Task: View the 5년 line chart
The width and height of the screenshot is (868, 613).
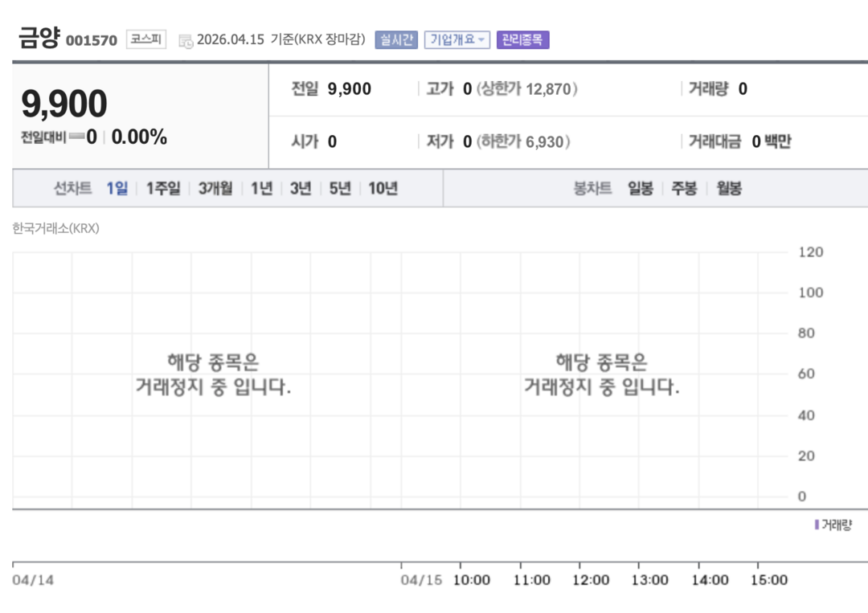Action: click(x=340, y=189)
